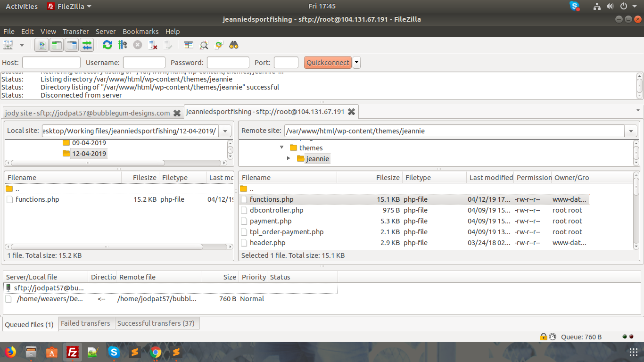Open the File menu
The height and width of the screenshot is (362, 644).
tap(9, 32)
